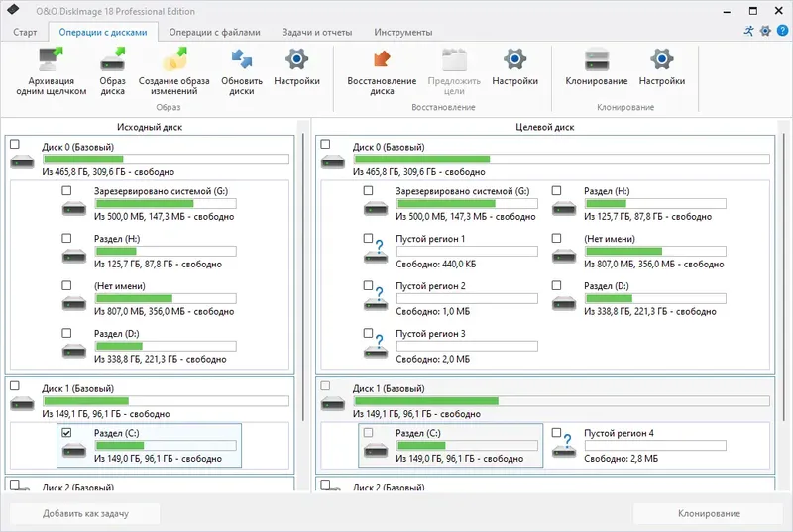This screenshot has height=532, width=793.
Task: Click the O&O DiskImage app icon in title bar
Action: (x=13, y=10)
